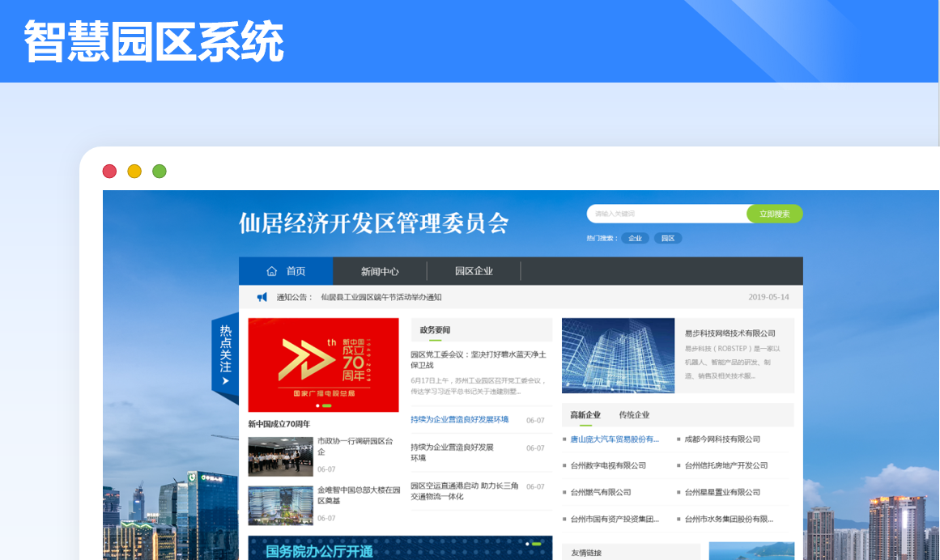The image size is (940, 560).
Task: Click the 新中国成立70周年 caption text
Action: click(x=279, y=424)
